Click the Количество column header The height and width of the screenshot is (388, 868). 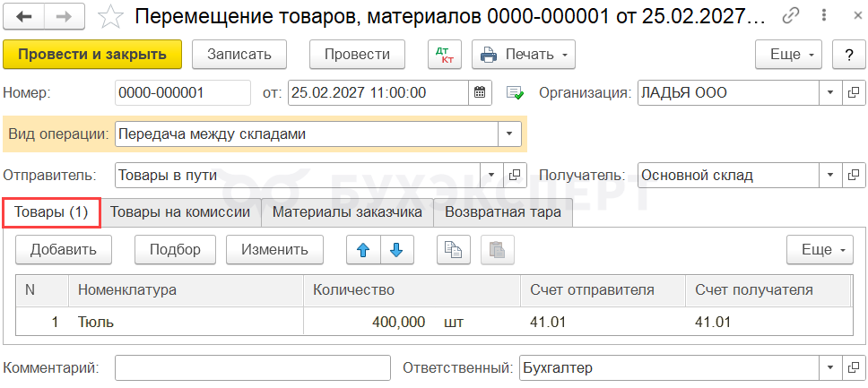pyautogui.click(x=412, y=290)
